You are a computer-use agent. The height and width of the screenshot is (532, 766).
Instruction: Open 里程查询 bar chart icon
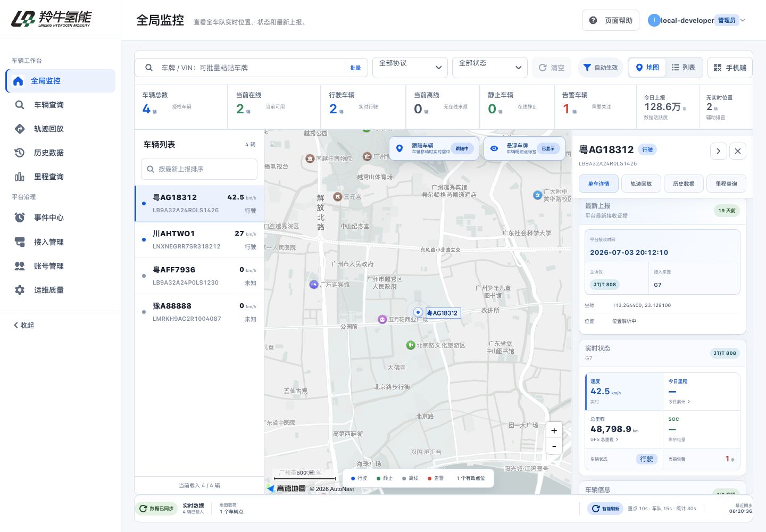(x=20, y=177)
